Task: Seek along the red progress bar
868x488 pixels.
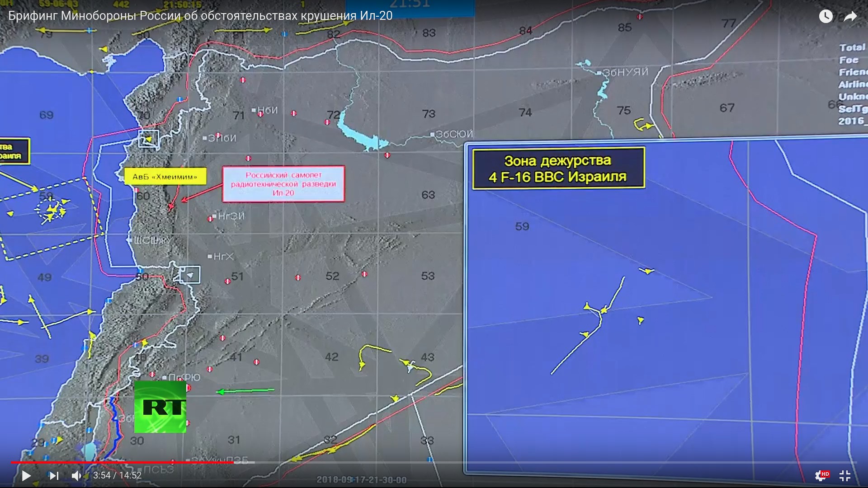Action: coord(122,462)
